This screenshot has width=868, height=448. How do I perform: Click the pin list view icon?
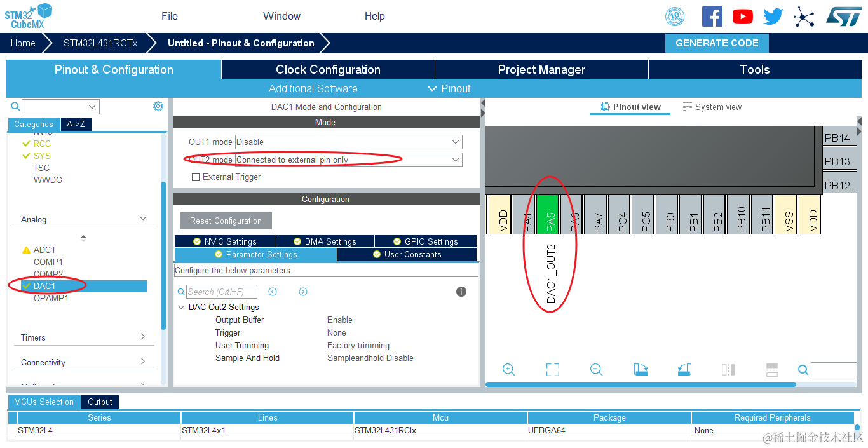click(x=772, y=370)
